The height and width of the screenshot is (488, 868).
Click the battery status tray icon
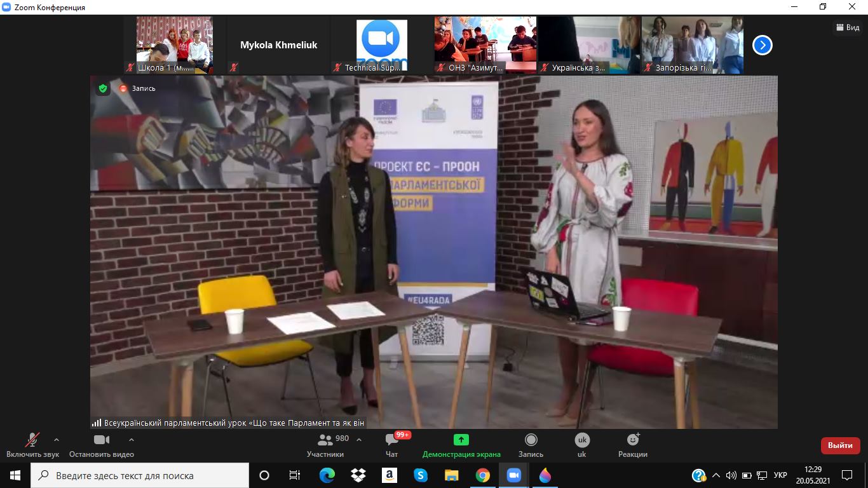coord(746,475)
